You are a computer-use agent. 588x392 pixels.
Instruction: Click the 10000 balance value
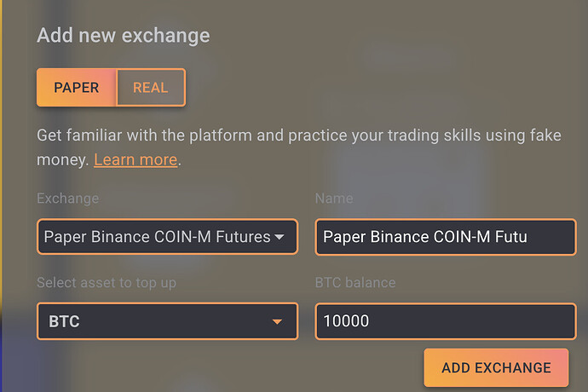[346, 321]
